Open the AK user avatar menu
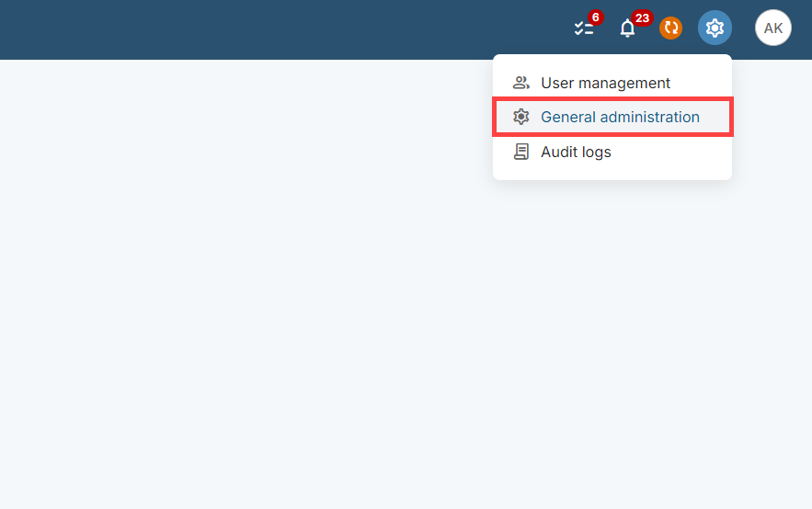Screen dimensions: 812x509 coord(772,28)
